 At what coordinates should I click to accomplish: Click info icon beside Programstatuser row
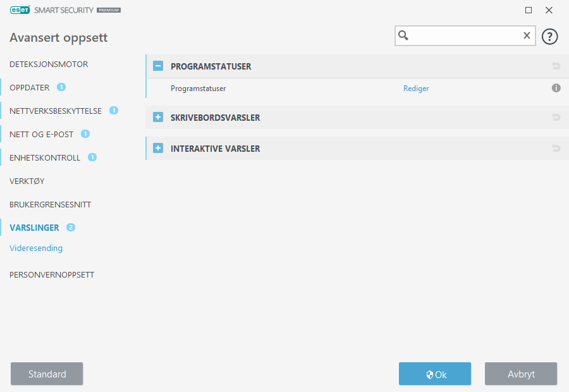tap(556, 88)
